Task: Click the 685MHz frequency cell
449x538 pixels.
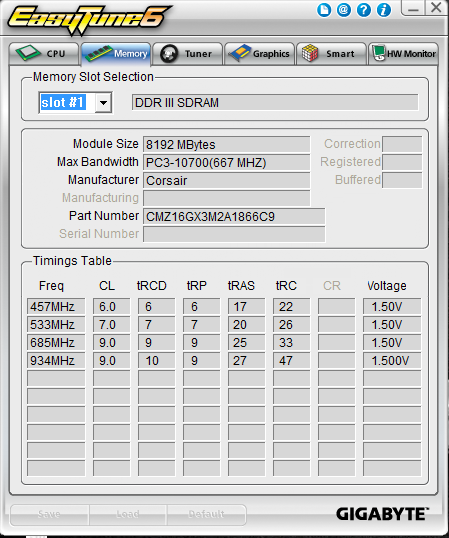Action: 56,342
